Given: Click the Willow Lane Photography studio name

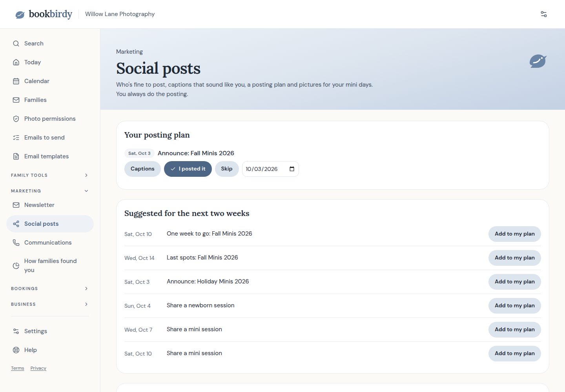Looking at the screenshot, I should point(120,14).
